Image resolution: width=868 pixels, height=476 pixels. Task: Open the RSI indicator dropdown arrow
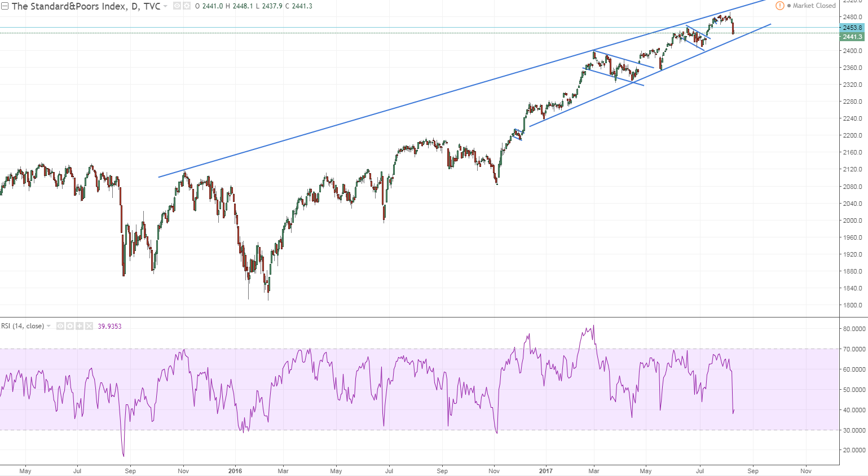[x=49, y=326]
